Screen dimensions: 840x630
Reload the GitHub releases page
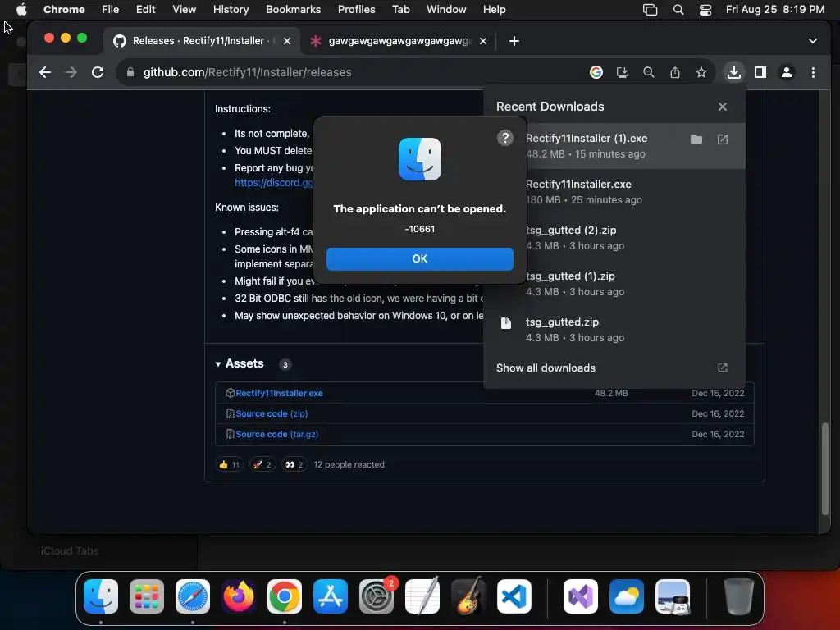pos(98,72)
